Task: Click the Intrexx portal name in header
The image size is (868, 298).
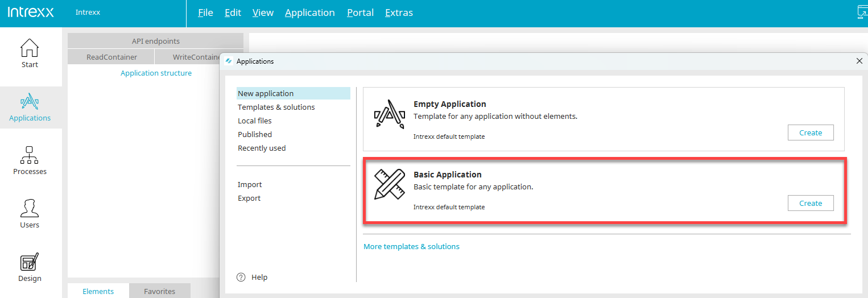Action: (x=88, y=12)
